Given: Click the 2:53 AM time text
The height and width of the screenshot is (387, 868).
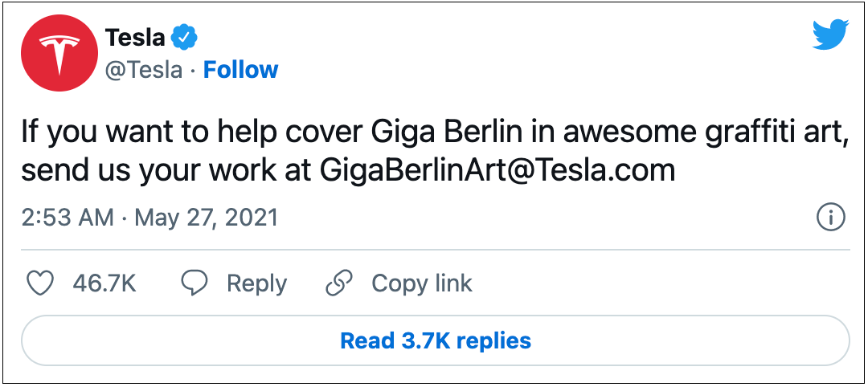Looking at the screenshot, I should pos(67,218).
